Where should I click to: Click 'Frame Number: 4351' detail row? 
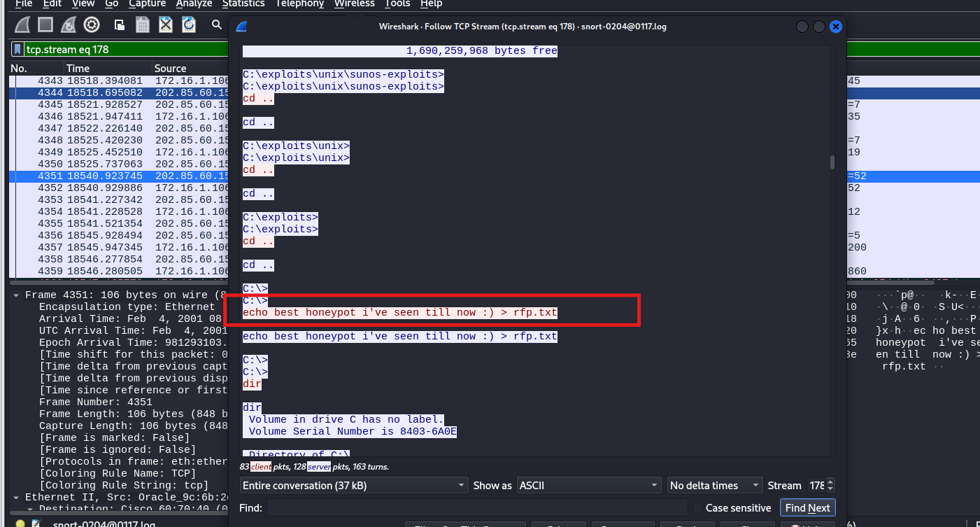96,402
